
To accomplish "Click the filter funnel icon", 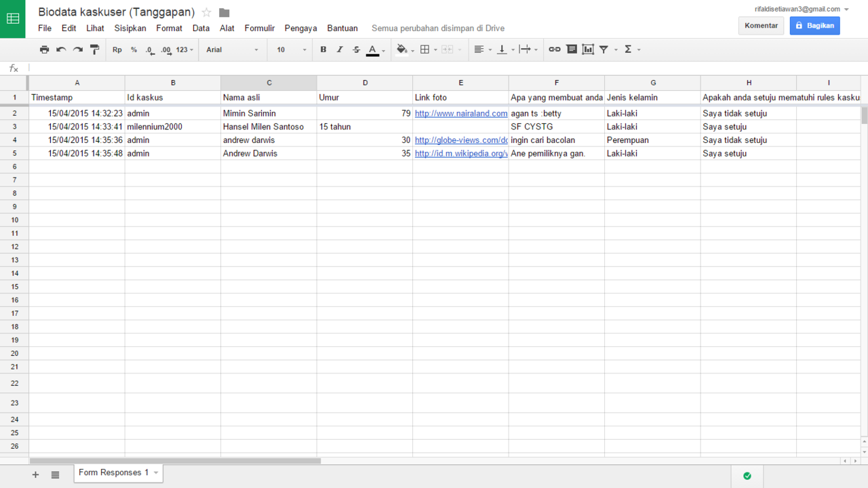I will click(x=604, y=49).
